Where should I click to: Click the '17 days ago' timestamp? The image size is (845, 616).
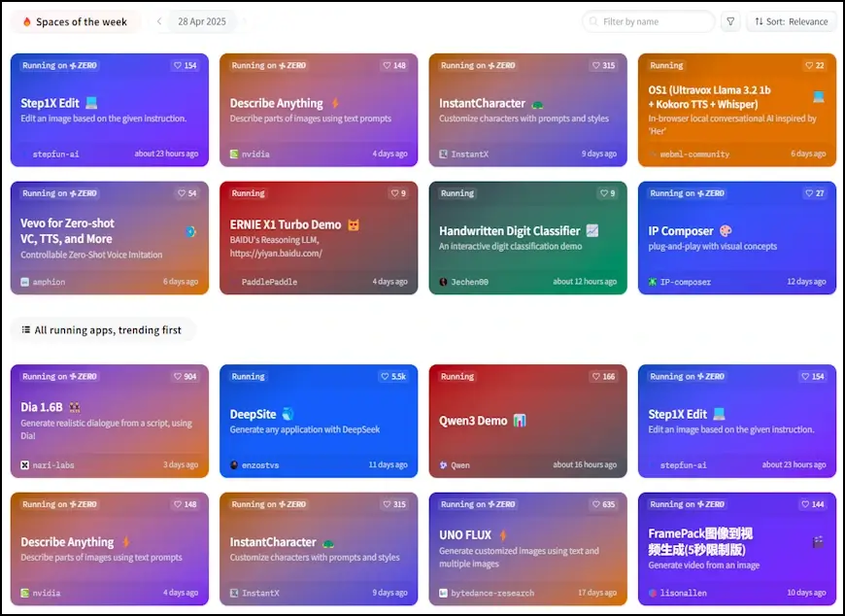coord(597,593)
